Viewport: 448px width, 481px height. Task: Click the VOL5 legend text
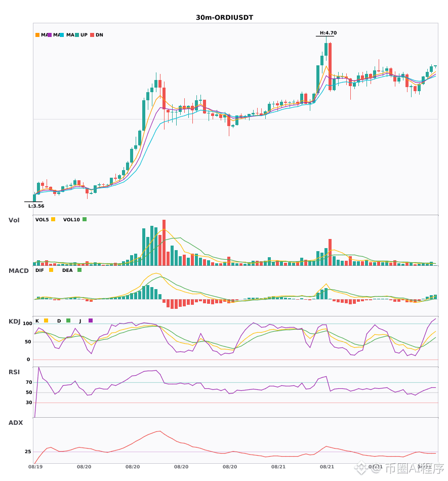(42, 220)
